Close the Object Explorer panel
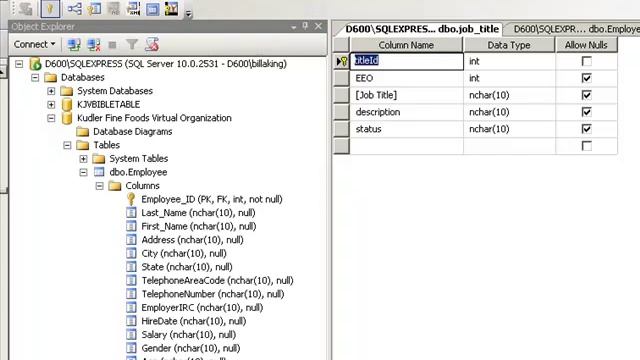The height and width of the screenshot is (360, 640). click(x=318, y=26)
